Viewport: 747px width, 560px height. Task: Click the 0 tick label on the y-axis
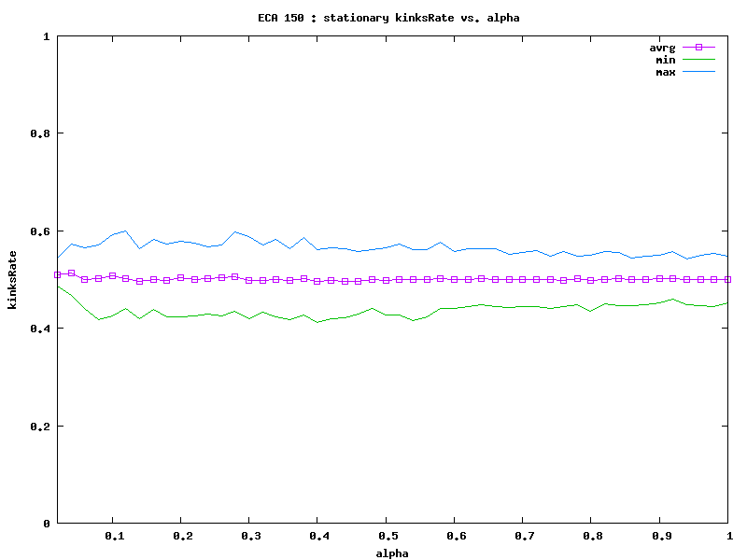(47, 524)
